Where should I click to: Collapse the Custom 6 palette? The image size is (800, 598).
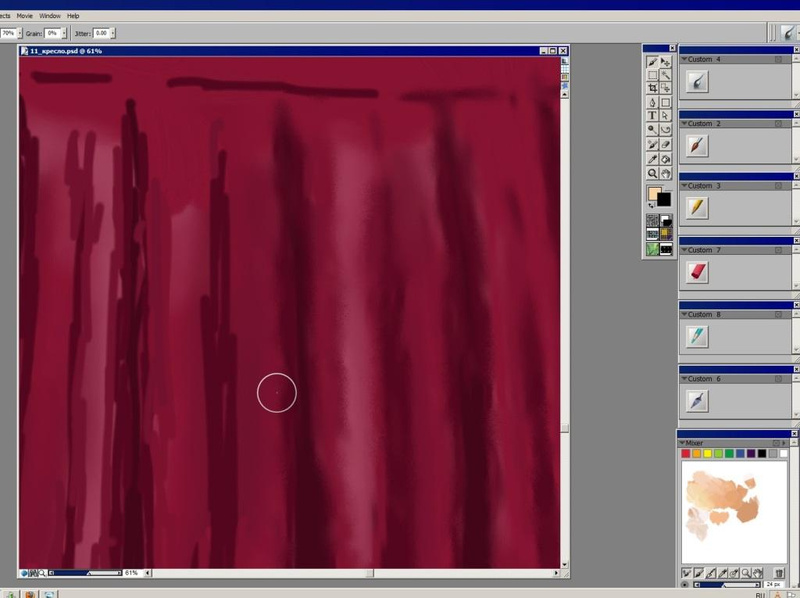click(x=684, y=379)
